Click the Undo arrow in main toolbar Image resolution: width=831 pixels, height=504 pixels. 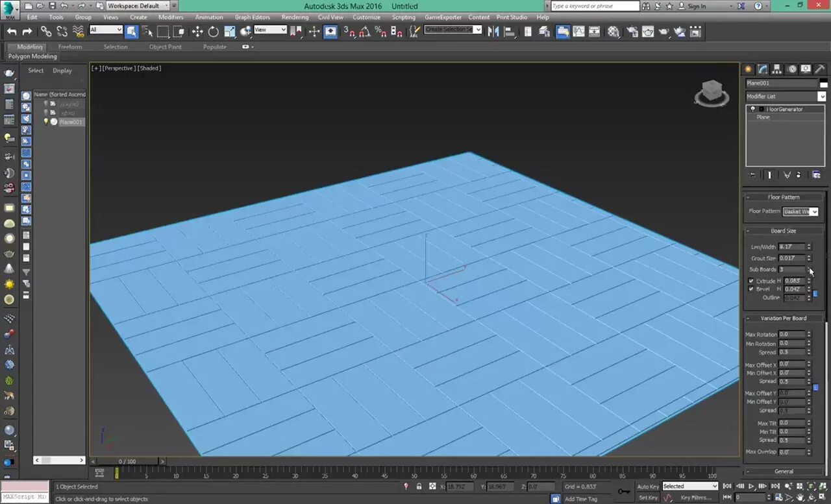(x=12, y=32)
